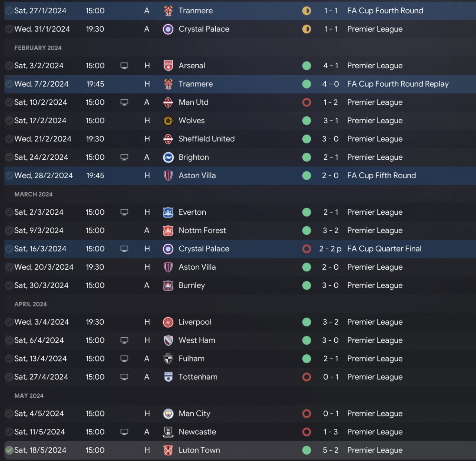Click FA Cup Fifth Round competition link
Screen dimensions: 476x461
click(x=382, y=176)
